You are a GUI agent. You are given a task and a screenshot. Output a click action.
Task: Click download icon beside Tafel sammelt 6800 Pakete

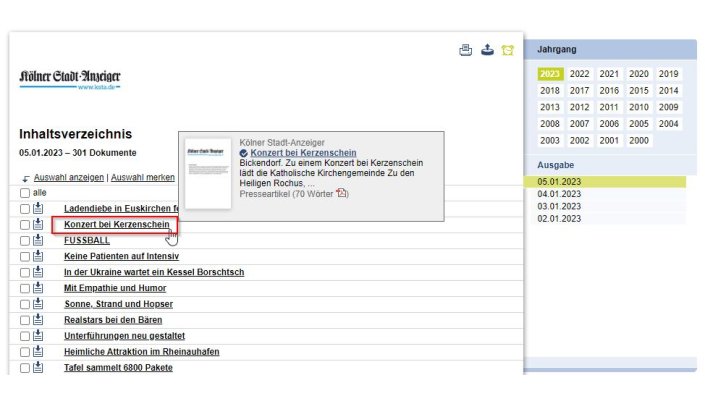coord(38,367)
